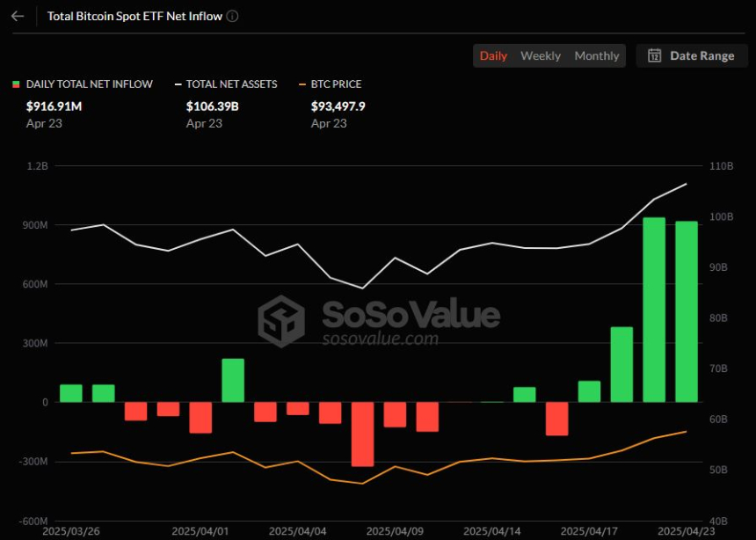Switch to the Monthly view tab
Viewport: 756px width, 540px height.
tap(597, 55)
